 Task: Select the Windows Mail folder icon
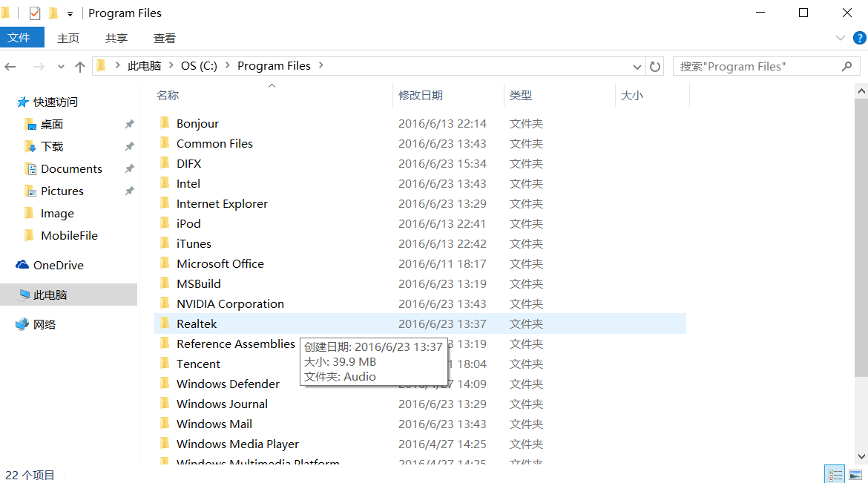pos(165,423)
